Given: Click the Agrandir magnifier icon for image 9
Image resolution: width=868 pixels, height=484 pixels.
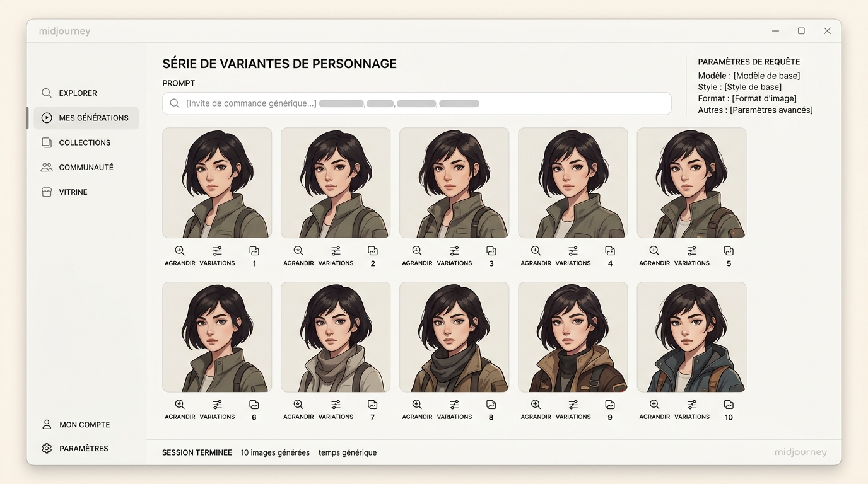Looking at the screenshot, I should (536, 405).
